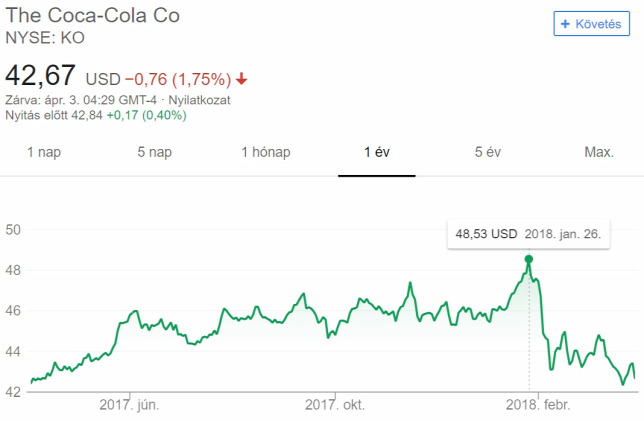Image resolution: width=644 pixels, height=421 pixels.
Task: Click the plus icon in Követés button
Action: (x=565, y=24)
